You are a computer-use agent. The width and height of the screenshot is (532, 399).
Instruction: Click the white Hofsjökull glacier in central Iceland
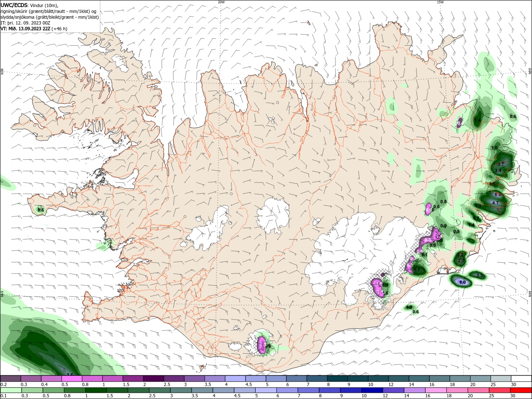point(273,215)
